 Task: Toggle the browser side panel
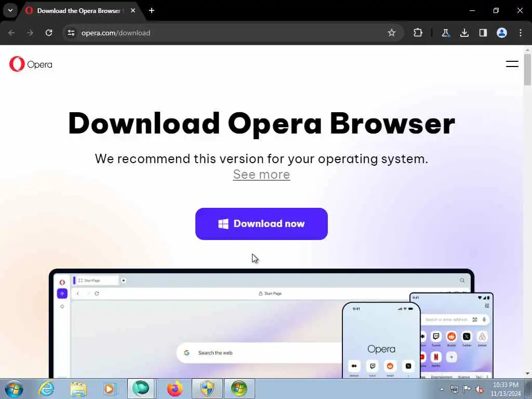pyautogui.click(x=483, y=33)
